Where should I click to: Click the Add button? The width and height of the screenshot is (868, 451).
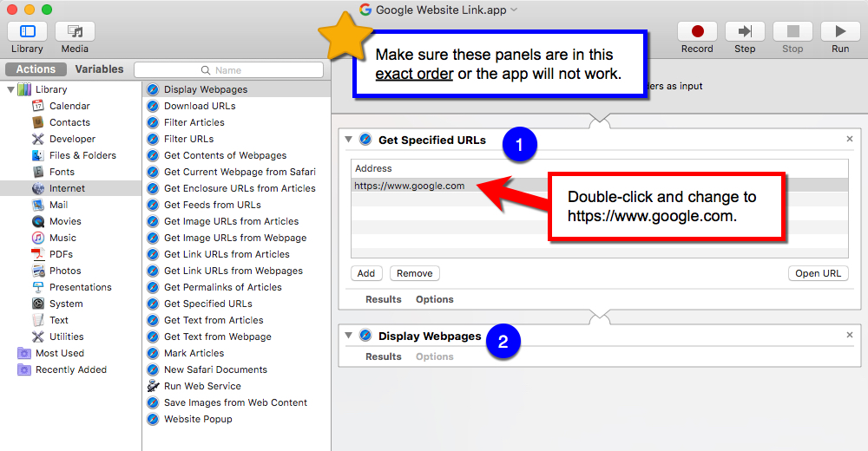click(x=366, y=273)
